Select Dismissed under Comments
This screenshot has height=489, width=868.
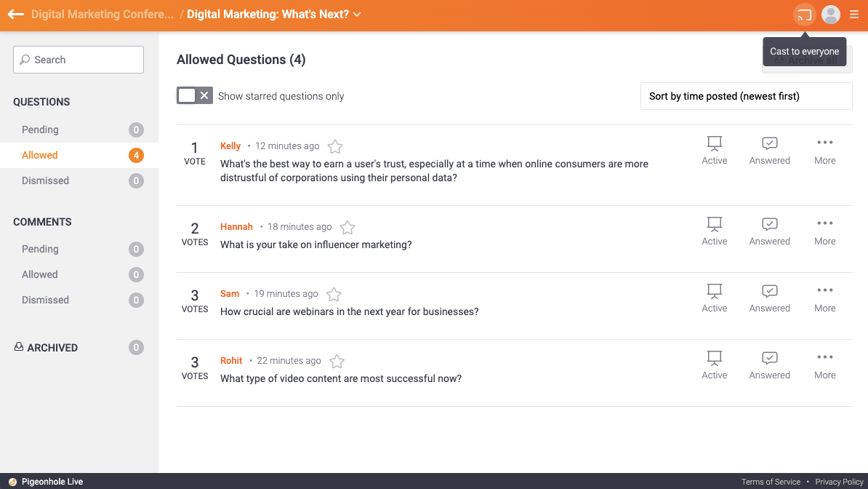[x=45, y=300]
